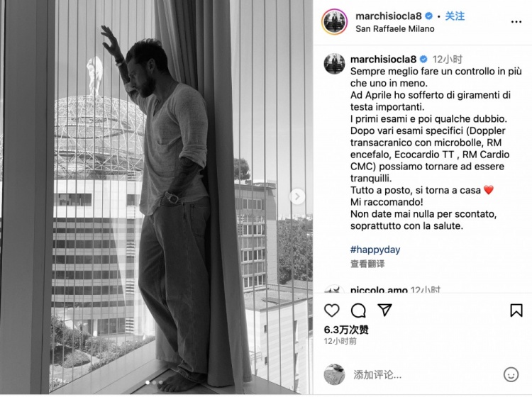Click caption author avatar thumbnail
The width and height of the screenshot is (532, 397).
click(x=334, y=63)
